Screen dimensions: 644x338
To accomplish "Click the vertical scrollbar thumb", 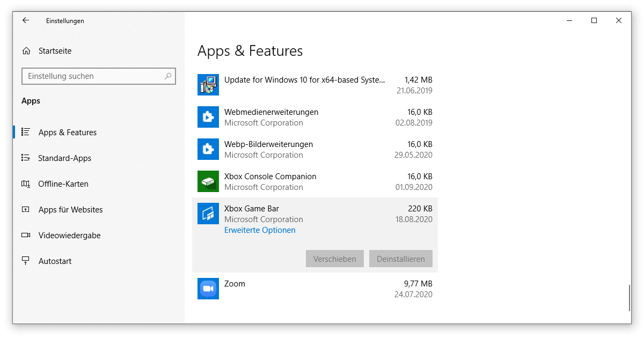I will pos(630,298).
